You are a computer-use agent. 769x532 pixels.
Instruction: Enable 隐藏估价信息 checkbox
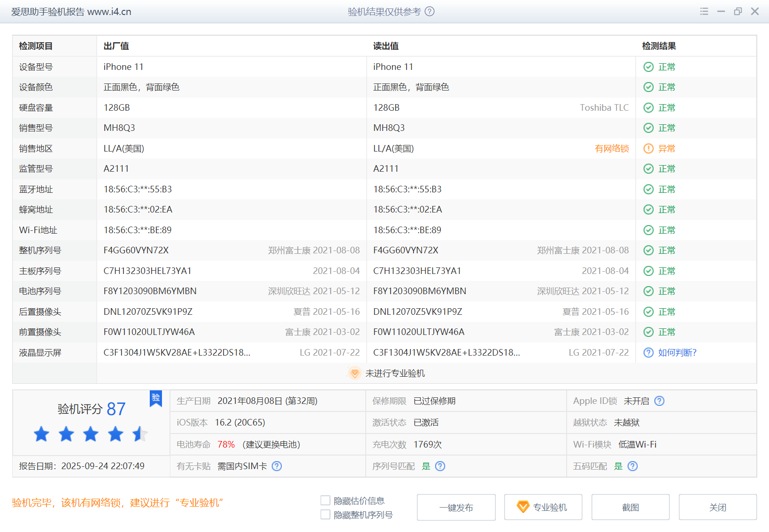click(x=325, y=501)
